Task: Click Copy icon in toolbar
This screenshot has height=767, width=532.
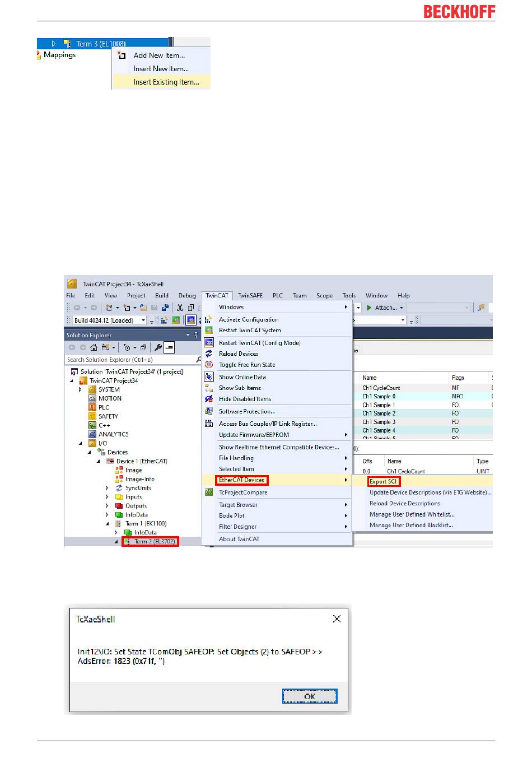Action: click(x=191, y=308)
